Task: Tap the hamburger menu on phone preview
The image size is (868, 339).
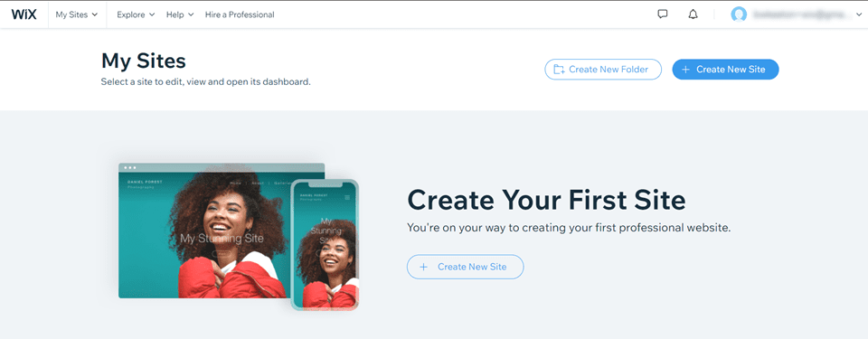Action: click(347, 197)
